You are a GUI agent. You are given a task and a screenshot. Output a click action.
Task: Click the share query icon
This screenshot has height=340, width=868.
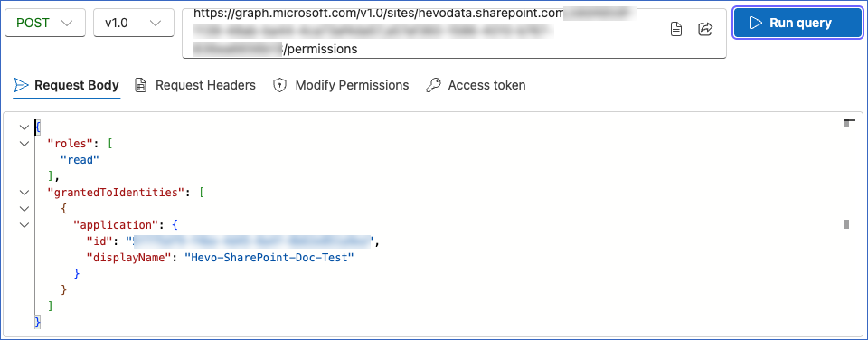[x=704, y=29]
